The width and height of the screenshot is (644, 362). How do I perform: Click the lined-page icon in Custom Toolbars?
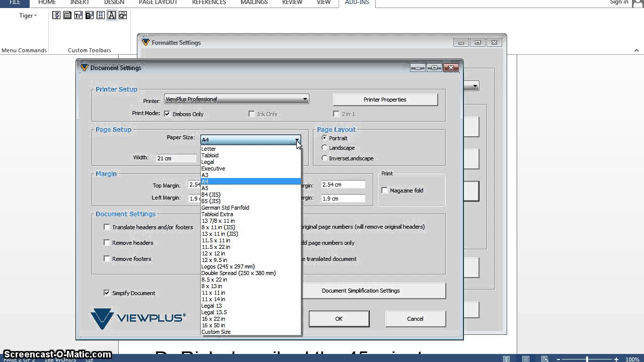(67, 16)
